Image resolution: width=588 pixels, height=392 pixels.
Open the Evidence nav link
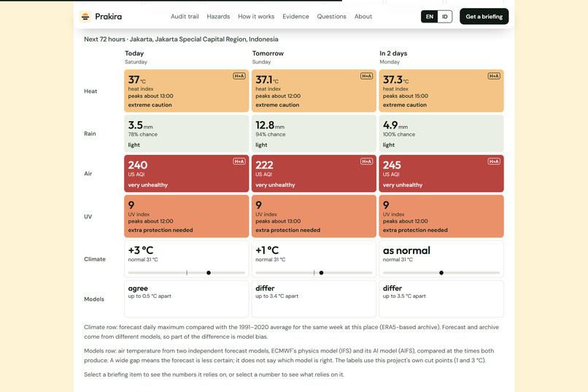pyautogui.click(x=295, y=17)
